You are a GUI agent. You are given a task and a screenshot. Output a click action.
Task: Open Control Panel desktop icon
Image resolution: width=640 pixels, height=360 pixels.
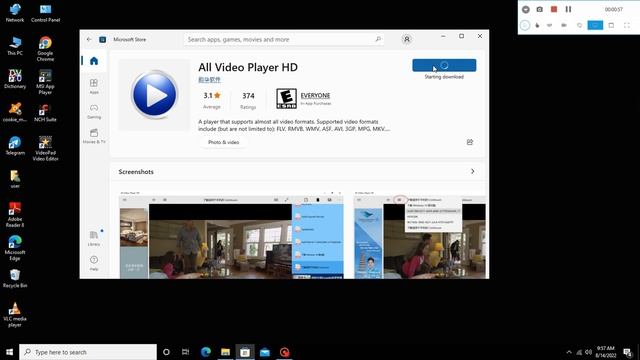45,13
